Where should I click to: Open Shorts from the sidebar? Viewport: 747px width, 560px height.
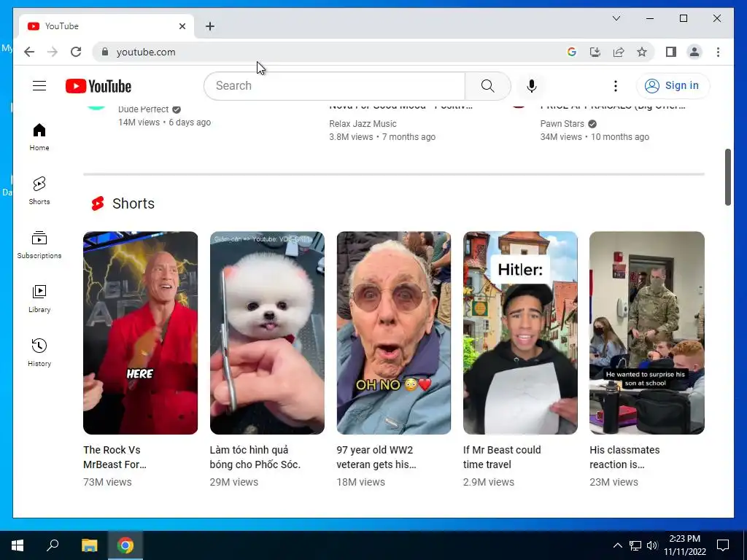point(39,190)
